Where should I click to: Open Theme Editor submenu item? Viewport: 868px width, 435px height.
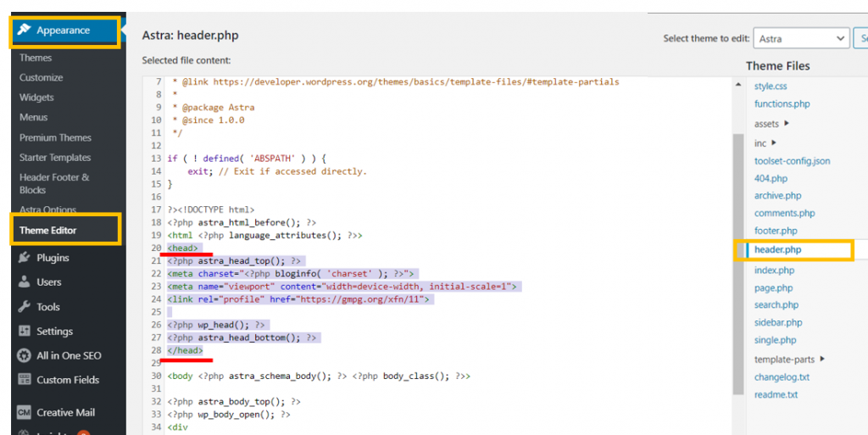(x=48, y=231)
